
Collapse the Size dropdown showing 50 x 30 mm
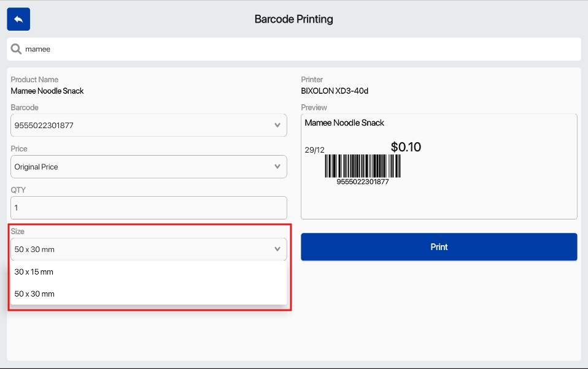pos(141,249)
